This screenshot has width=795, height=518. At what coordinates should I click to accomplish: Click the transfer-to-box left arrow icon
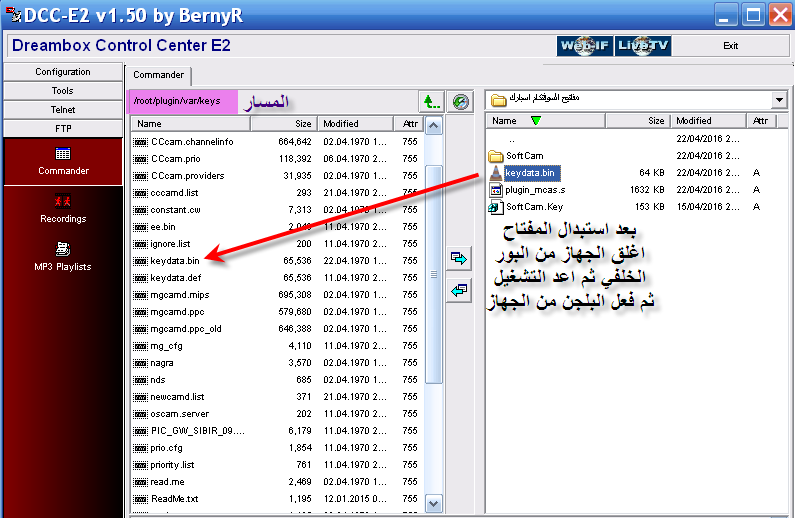pos(459,290)
